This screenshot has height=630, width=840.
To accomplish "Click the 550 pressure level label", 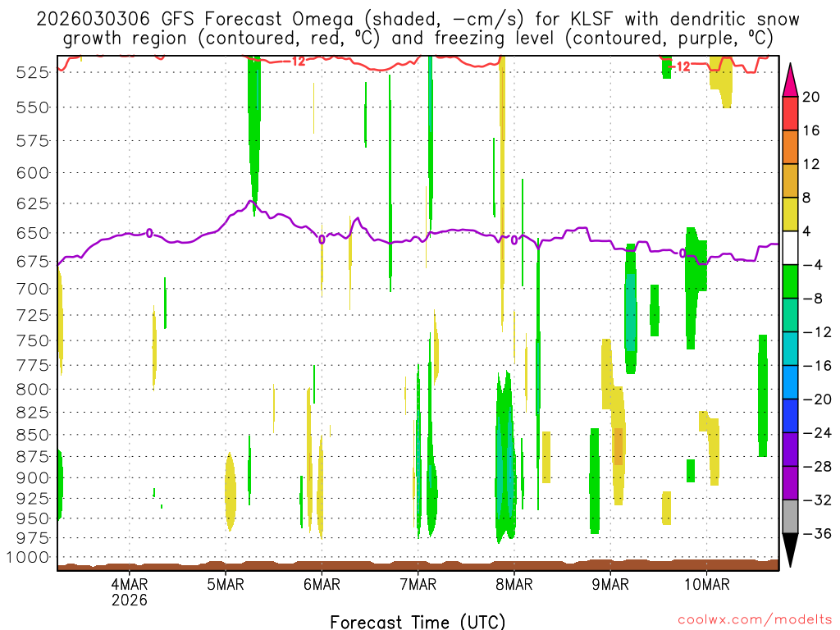I will 33,107.
